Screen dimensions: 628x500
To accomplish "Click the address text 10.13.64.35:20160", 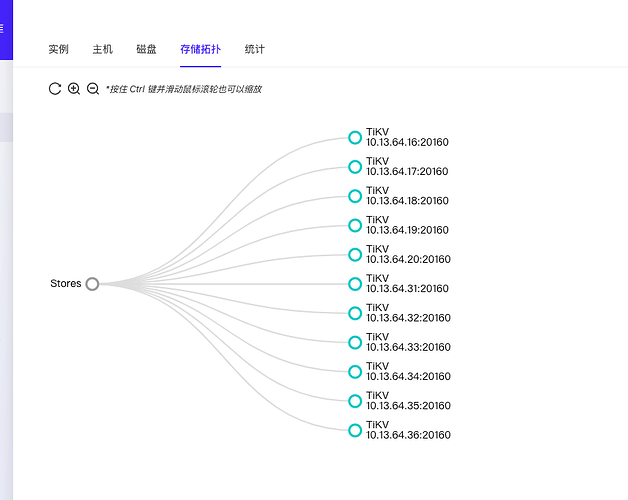I will pyautogui.click(x=409, y=405).
